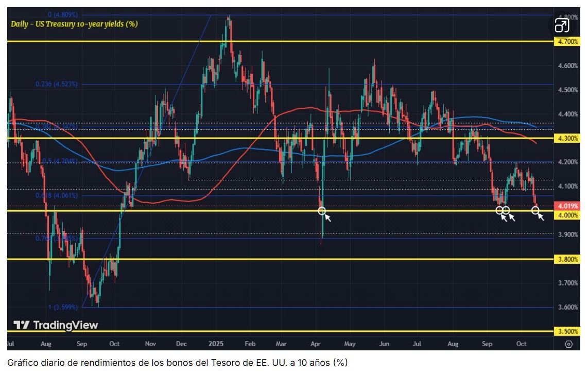Click the rightmost October circle marker
Image resolution: width=588 pixels, height=372 pixels.
coord(535,210)
